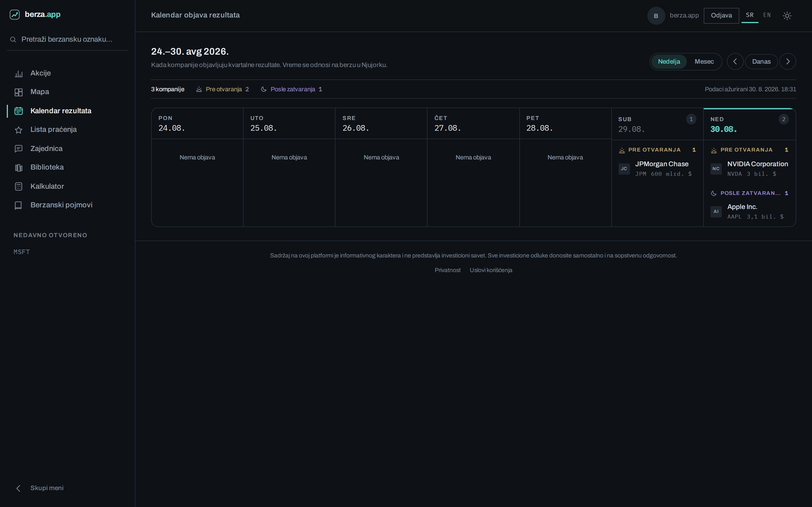
Task: Click the ticker search input field
Action: (67, 39)
